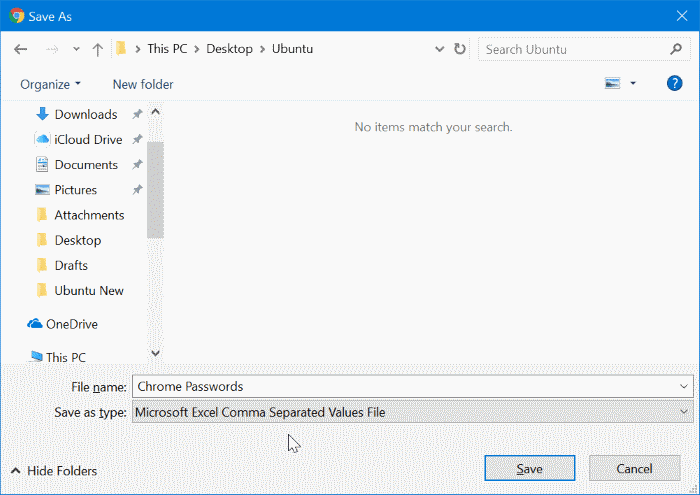Screen dimensions: 700x495
Task: Open the Drafts folder in sidebar
Action: (x=71, y=266)
